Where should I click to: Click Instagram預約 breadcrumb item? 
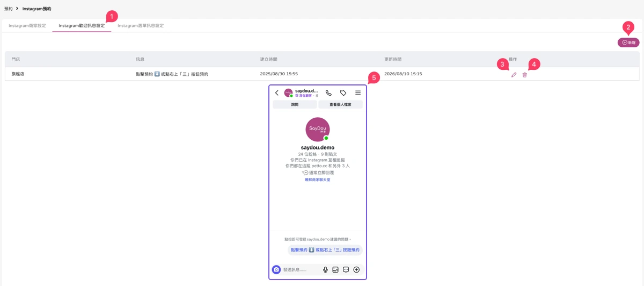[x=37, y=9]
